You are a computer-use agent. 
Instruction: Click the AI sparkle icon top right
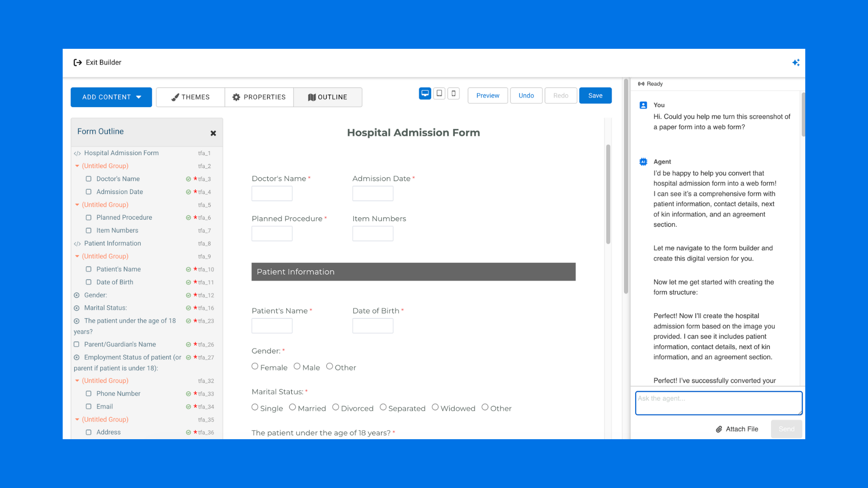tap(796, 62)
